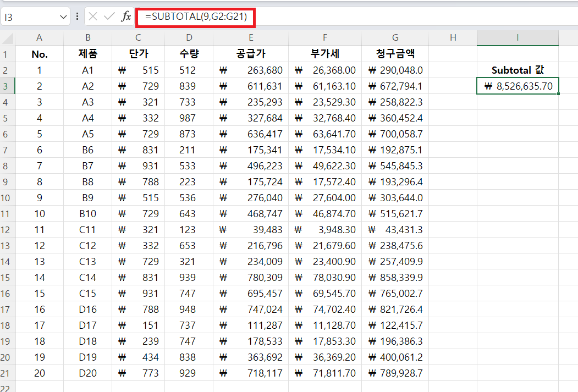Viewport: 578px width, 392px height.
Task: Click the '부가세' header cell
Action: (325, 54)
